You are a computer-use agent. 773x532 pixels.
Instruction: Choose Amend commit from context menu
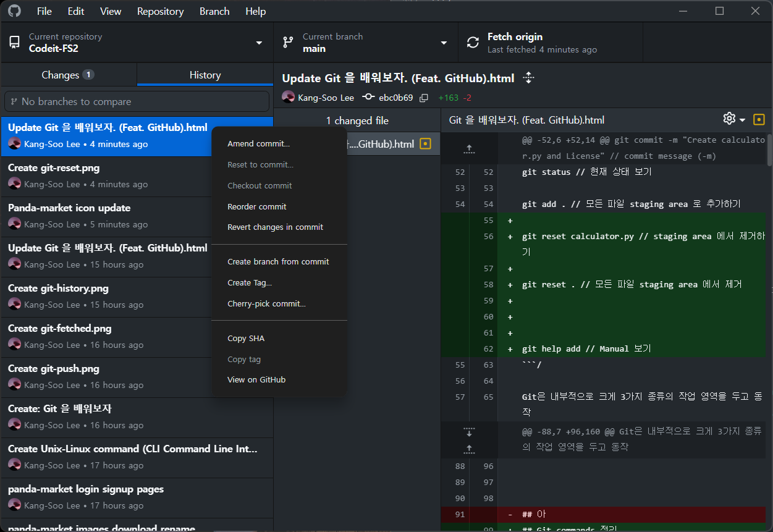click(279, 143)
